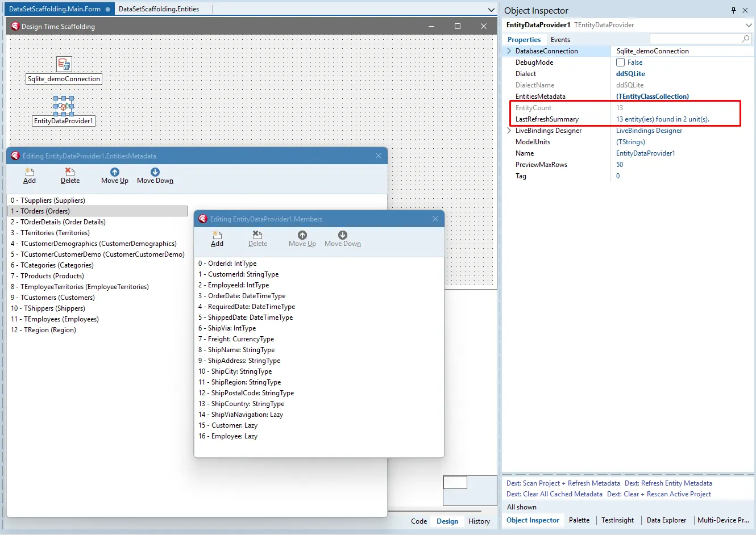The image size is (756, 535).
Task: Select the TTerritories (Territories) entity
Action: [98, 233]
